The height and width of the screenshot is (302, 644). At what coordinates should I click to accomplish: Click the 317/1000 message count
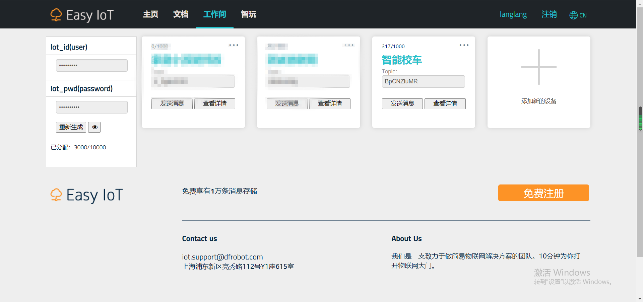(393, 46)
